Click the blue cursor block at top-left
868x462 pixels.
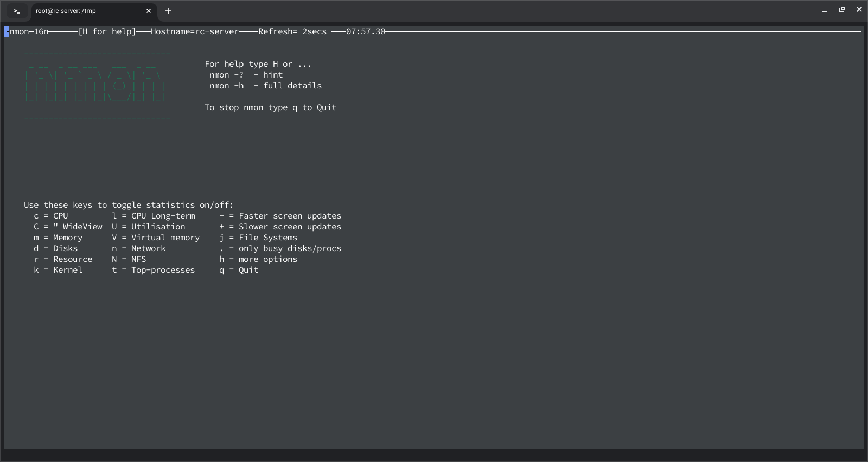tap(7, 31)
